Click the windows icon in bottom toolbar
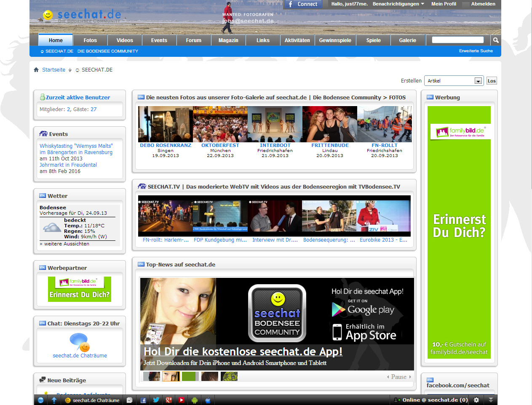Image resolution: width=532 pixels, height=405 pixels. (130, 400)
